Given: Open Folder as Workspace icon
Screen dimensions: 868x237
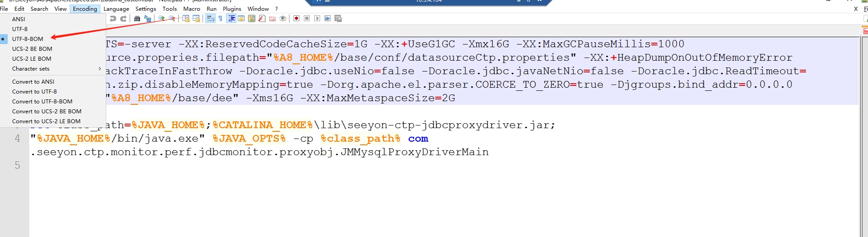Looking at the screenshot, I should 272,18.
